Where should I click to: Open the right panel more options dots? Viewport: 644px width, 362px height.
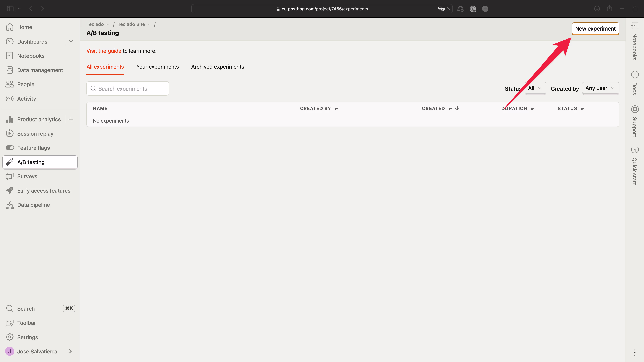tap(635, 352)
